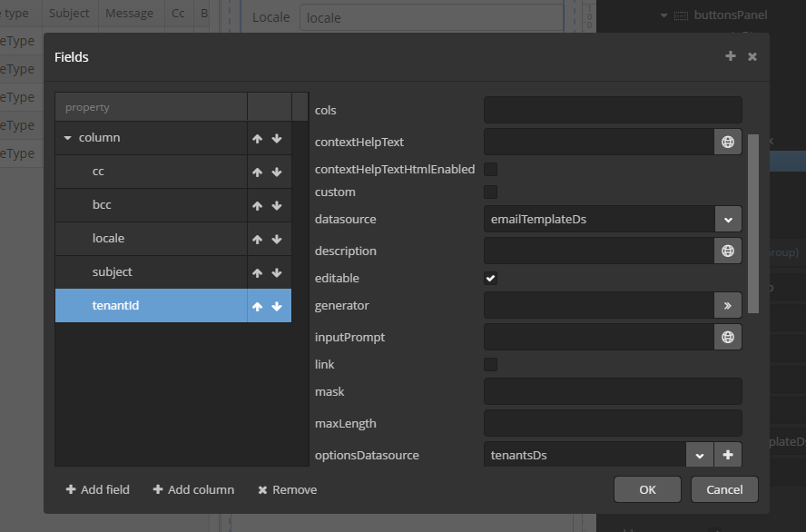Click the plus icon in the Fields dialog header
This screenshot has height=532, width=806.
730,56
